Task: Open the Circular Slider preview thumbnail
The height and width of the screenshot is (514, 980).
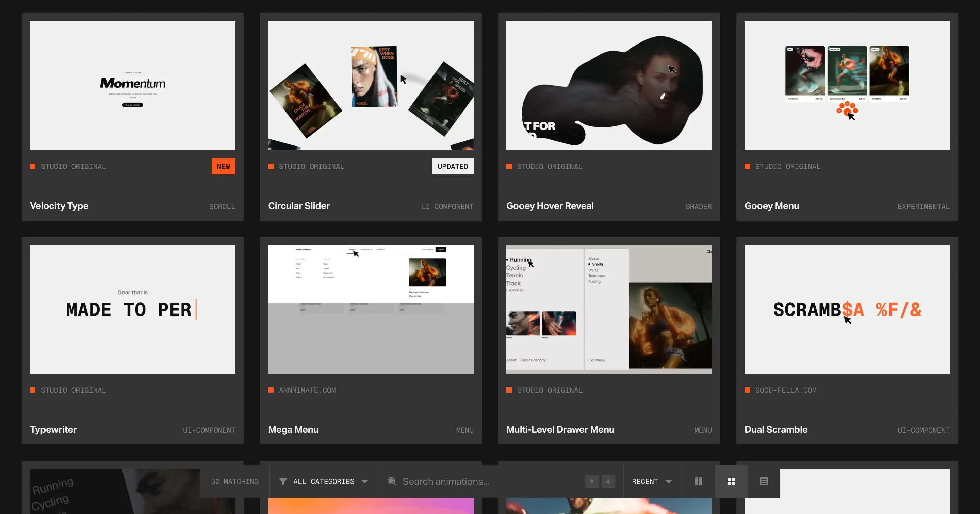Action: coord(371,86)
